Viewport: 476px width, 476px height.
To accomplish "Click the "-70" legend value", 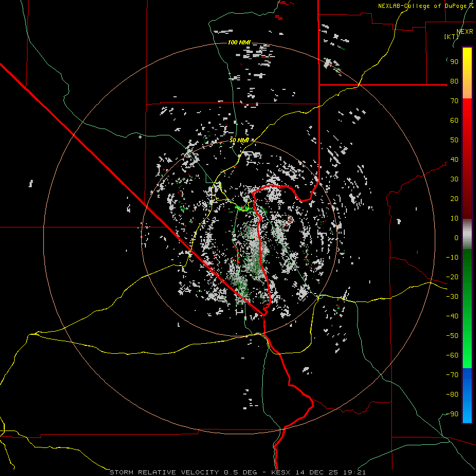I will (452, 375).
